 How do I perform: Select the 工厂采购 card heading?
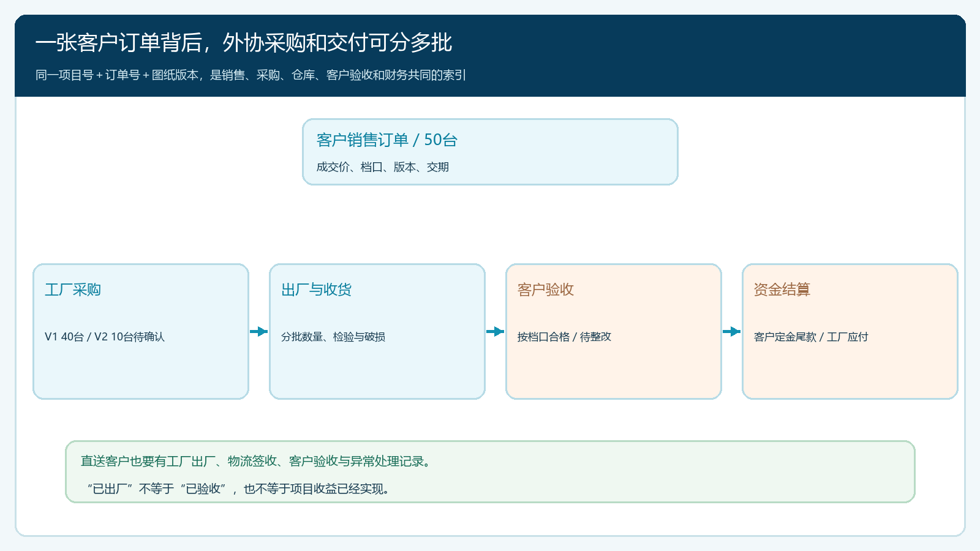click(73, 290)
